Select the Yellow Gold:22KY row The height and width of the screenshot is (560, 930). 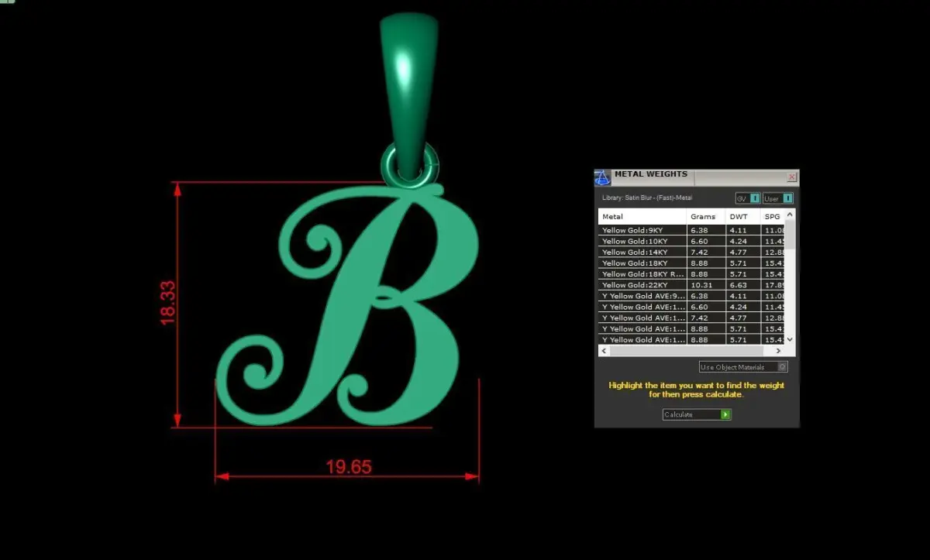point(692,285)
